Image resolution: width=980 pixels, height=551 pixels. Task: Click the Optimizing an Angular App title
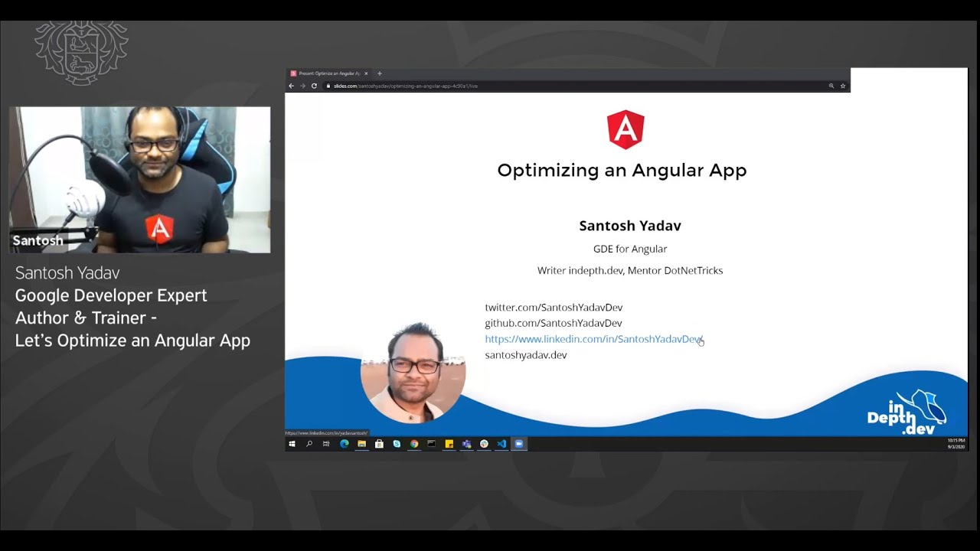point(622,170)
